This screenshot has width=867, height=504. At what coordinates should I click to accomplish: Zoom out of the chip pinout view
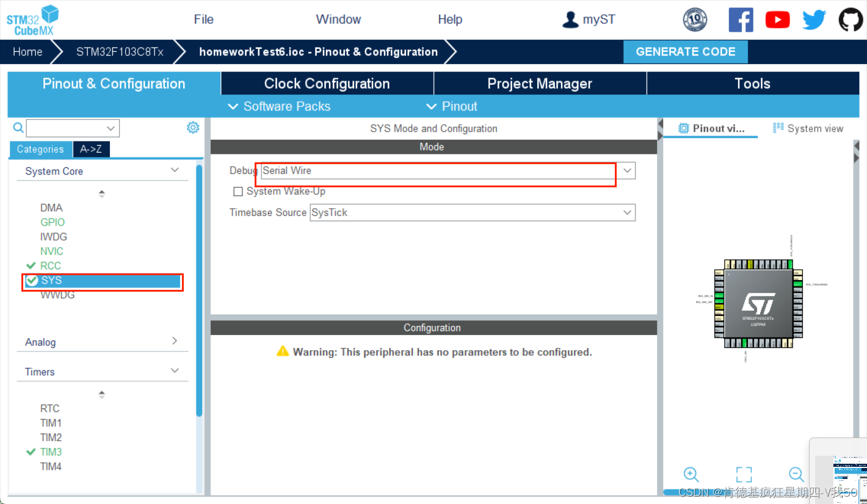click(796, 474)
